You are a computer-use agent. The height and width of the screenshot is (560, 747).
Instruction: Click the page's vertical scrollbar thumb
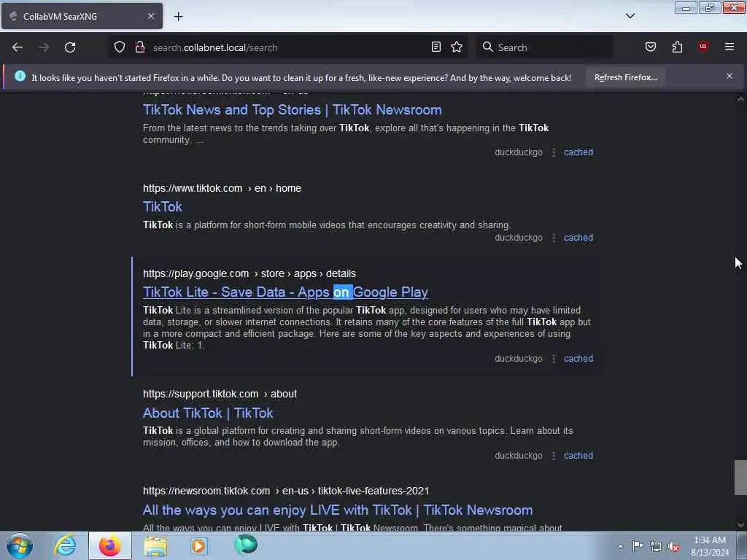(x=740, y=478)
